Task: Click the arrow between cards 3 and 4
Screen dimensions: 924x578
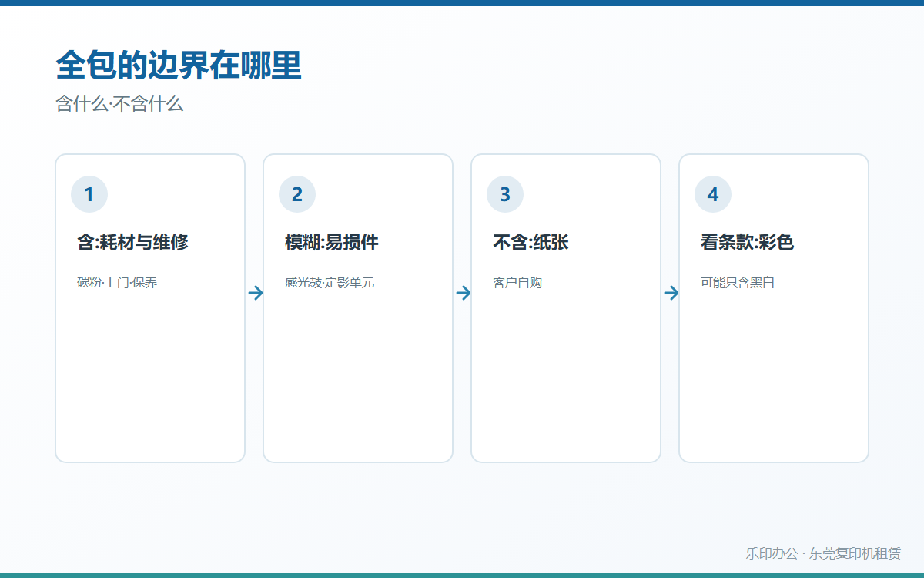Action: pos(671,293)
